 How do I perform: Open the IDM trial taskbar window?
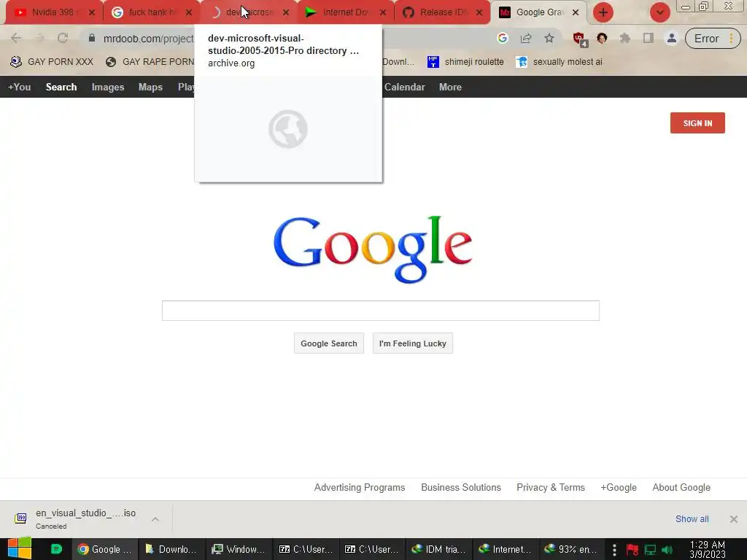438,549
